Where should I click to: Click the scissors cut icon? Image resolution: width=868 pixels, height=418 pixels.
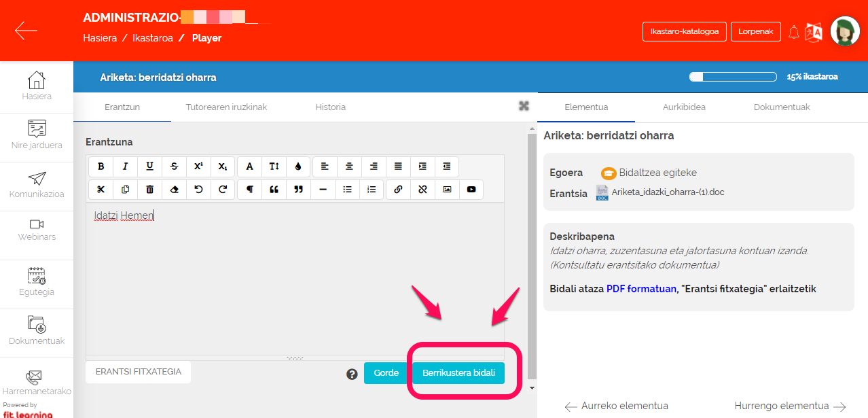tap(101, 190)
